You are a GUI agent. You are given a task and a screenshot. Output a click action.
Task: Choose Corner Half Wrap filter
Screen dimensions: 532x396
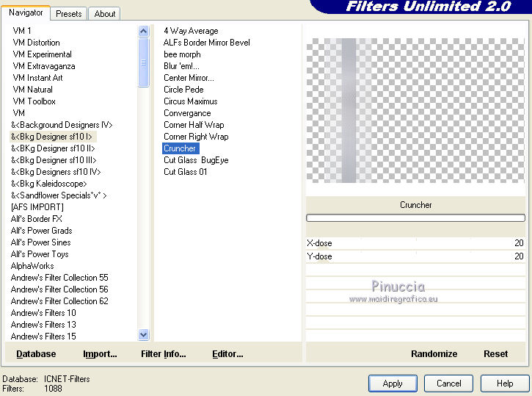tap(194, 125)
